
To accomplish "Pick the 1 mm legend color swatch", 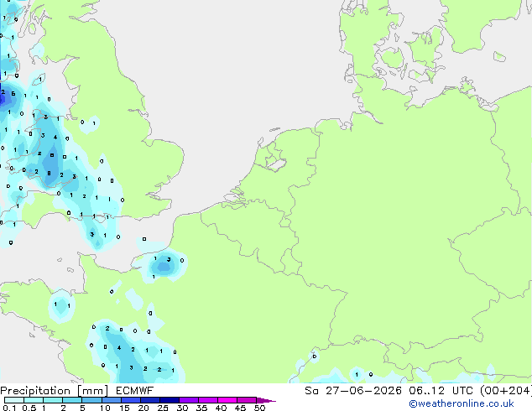I will [53, 400].
